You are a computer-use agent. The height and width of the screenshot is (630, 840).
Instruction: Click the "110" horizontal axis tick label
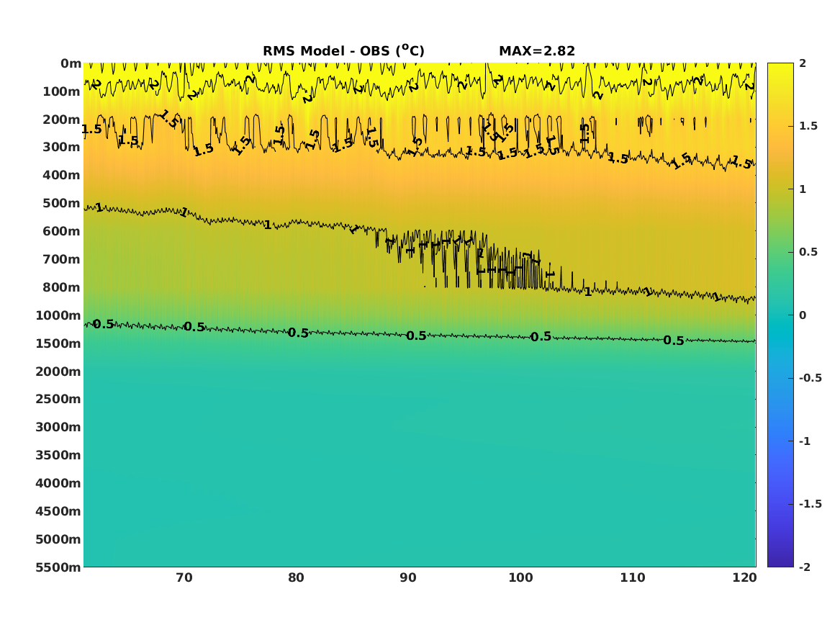tap(633, 578)
